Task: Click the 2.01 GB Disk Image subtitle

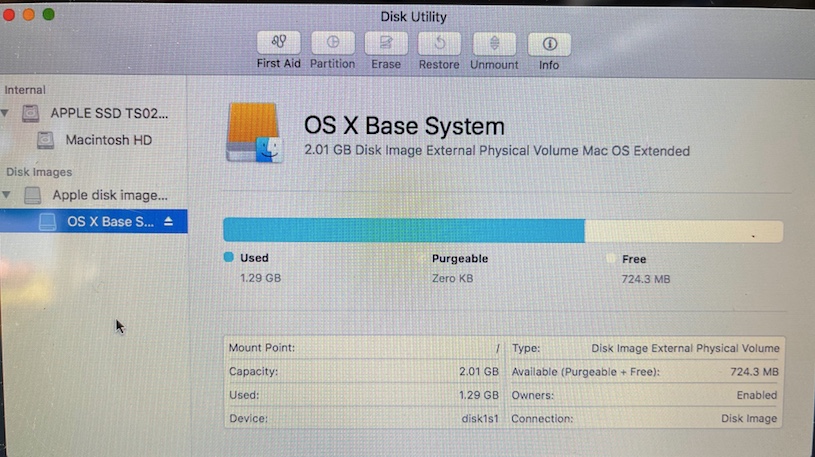Action: pos(497,151)
